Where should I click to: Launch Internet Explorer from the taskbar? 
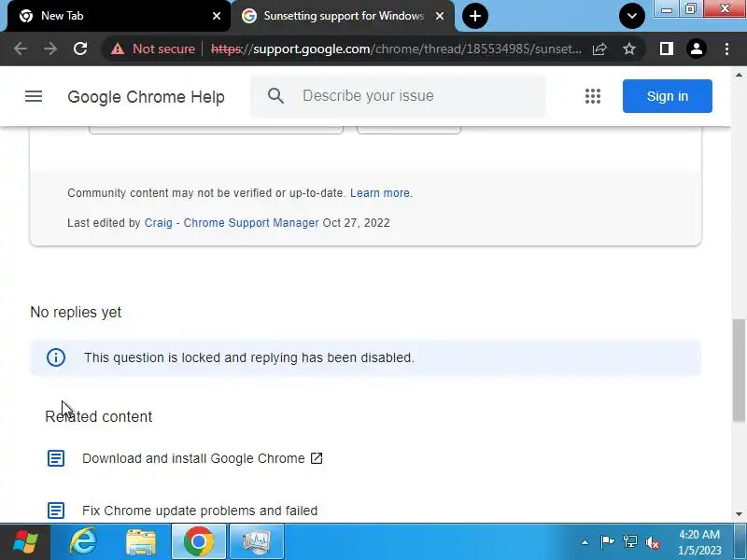[x=83, y=542]
